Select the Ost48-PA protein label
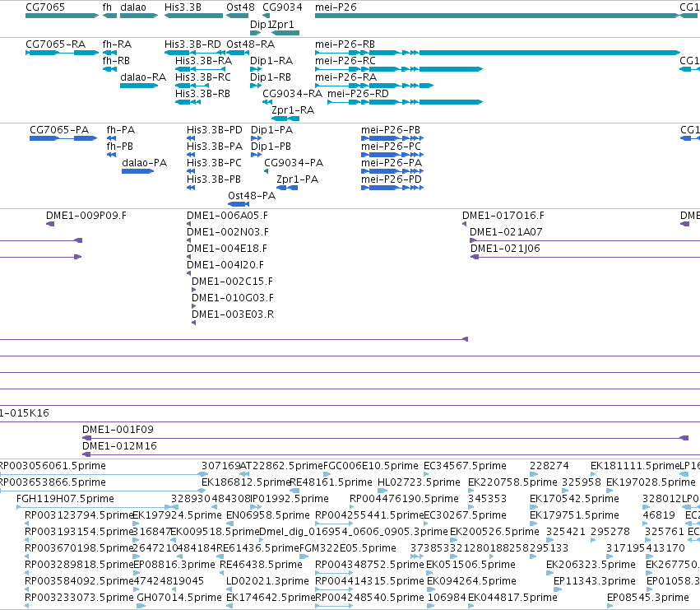Viewport: 700px width, 610px height. [x=252, y=196]
